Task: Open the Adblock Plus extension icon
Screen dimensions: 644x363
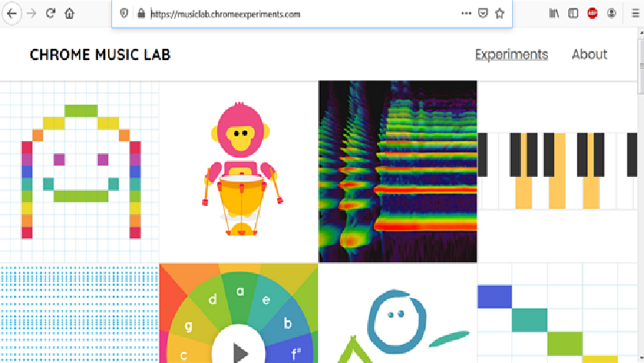Action: (x=592, y=13)
